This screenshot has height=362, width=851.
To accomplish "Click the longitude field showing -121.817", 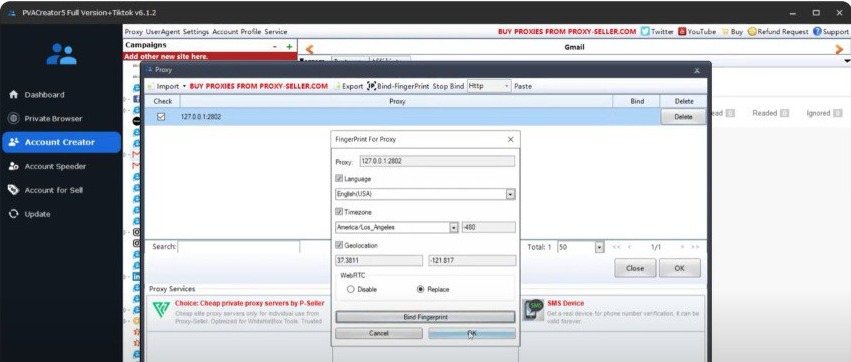I will (472, 261).
